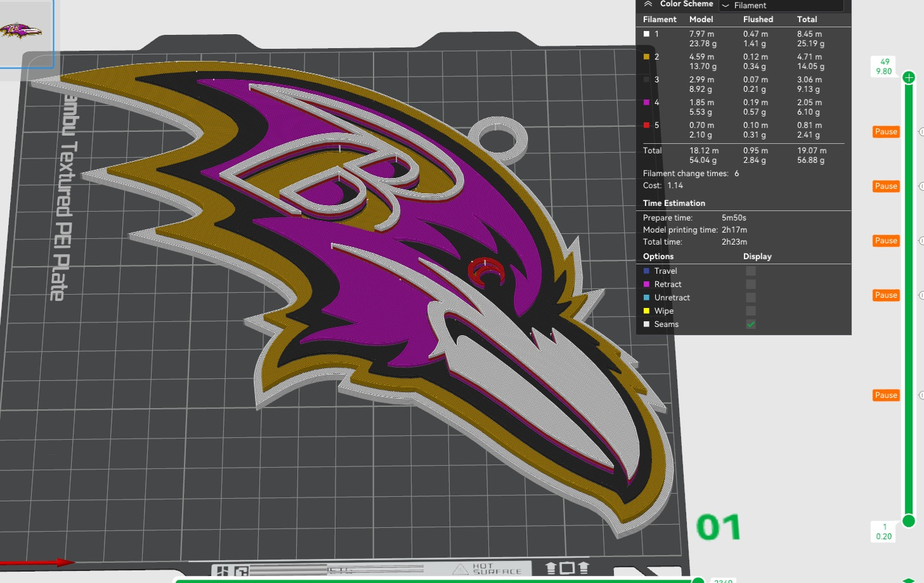Click the Retract magenta legend swatch

[x=647, y=285]
